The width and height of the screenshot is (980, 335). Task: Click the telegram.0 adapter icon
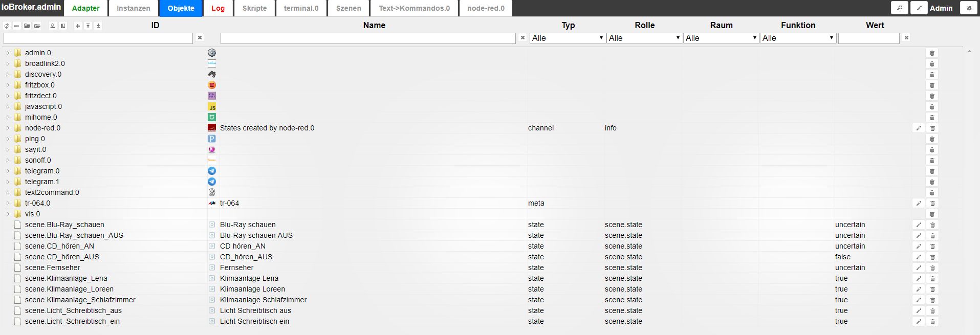(212, 171)
